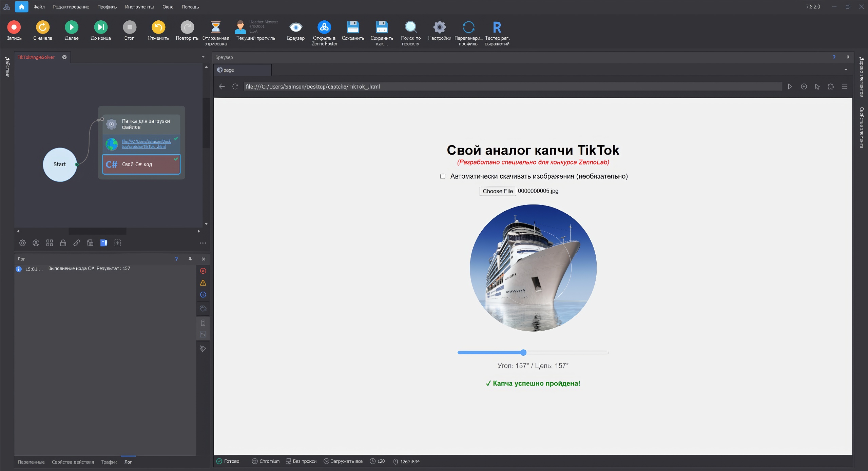Click the angle slider handle
The image size is (868, 471).
(x=523, y=353)
